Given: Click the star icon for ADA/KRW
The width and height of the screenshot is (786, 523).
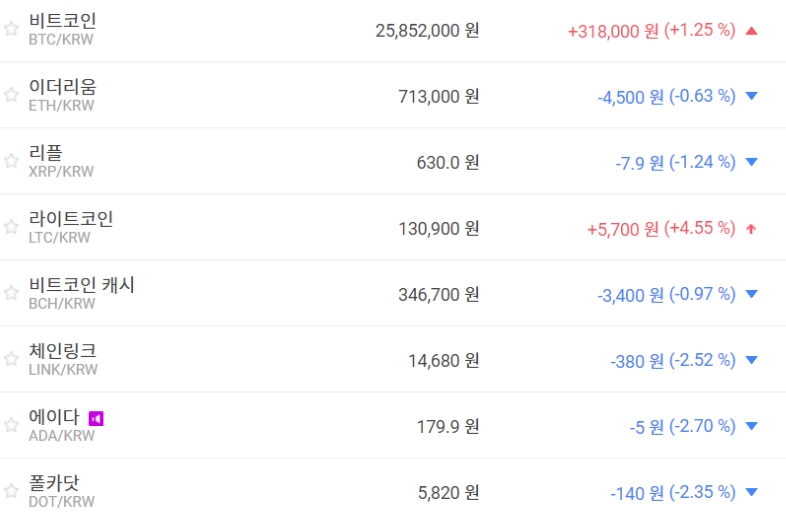Looking at the screenshot, I should (11, 425).
